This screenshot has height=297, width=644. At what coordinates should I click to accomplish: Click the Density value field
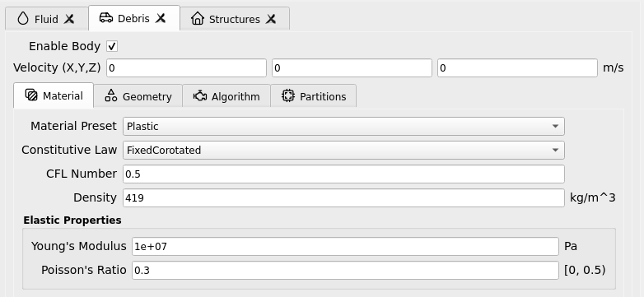point(343,197)
